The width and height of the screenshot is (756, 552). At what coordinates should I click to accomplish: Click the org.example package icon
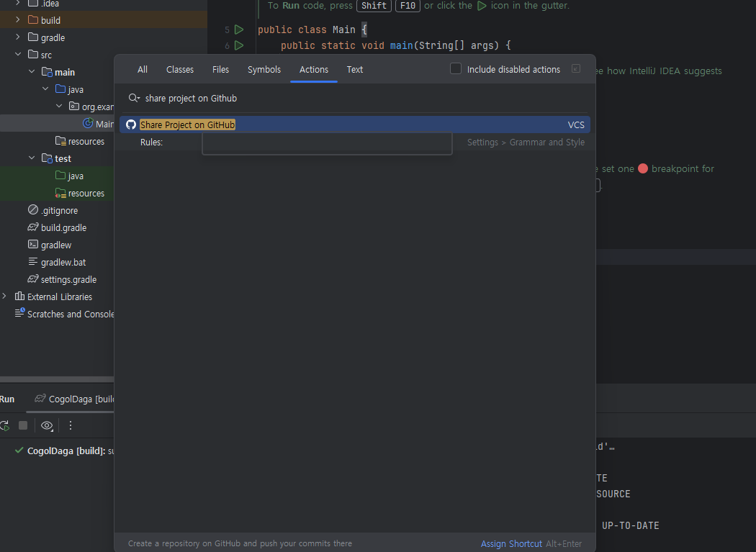pos(73,106)
